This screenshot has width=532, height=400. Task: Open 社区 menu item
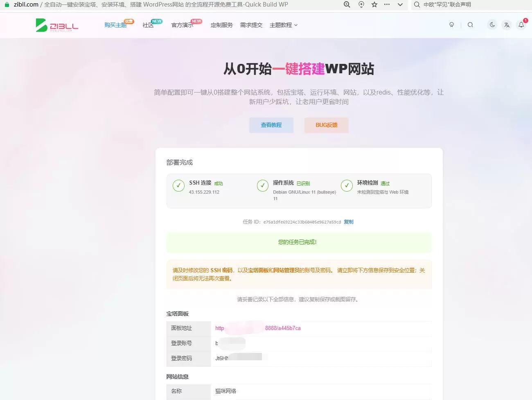click(148, 25)
